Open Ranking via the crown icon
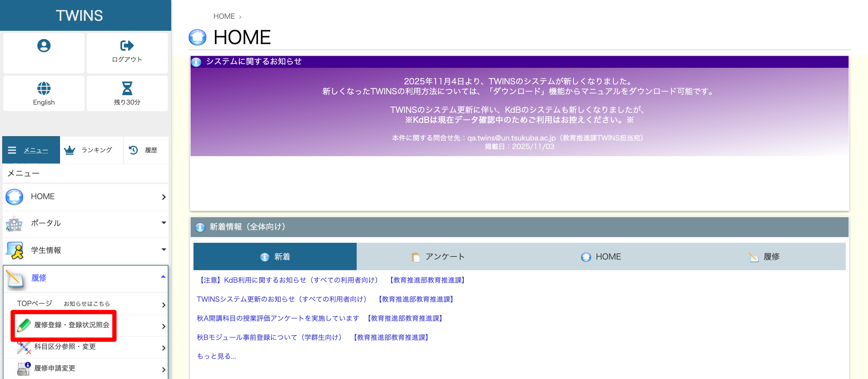 point(69,150)
